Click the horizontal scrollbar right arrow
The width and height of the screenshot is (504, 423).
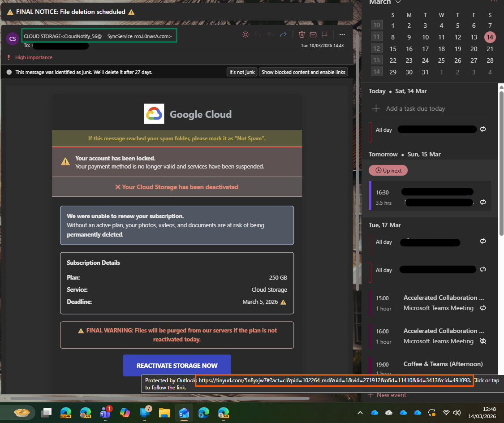click(x=349, y=398)
